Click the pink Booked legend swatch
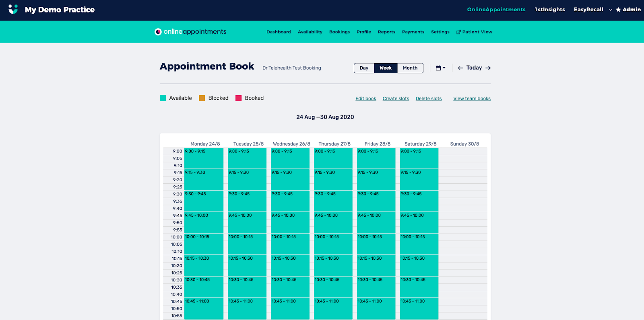This screenshot has width=644, height=320. tap(238, 98)
